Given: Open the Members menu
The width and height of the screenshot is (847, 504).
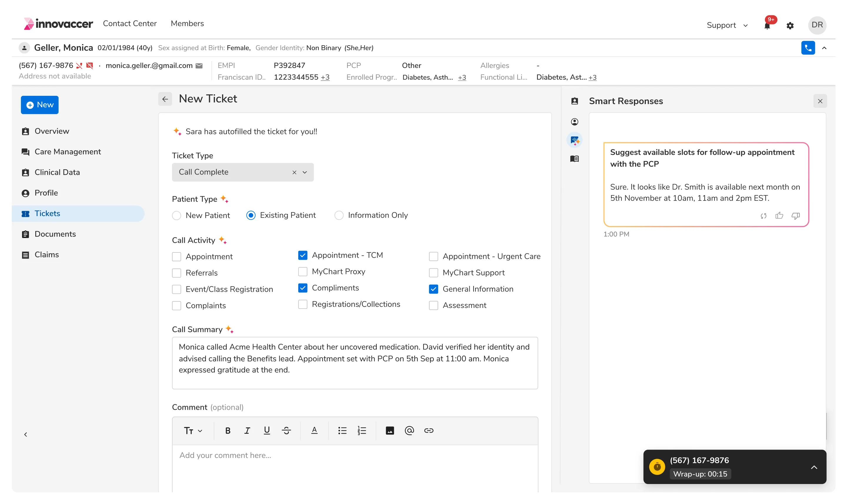Looking at the screenshot, I should pos(187,24).
